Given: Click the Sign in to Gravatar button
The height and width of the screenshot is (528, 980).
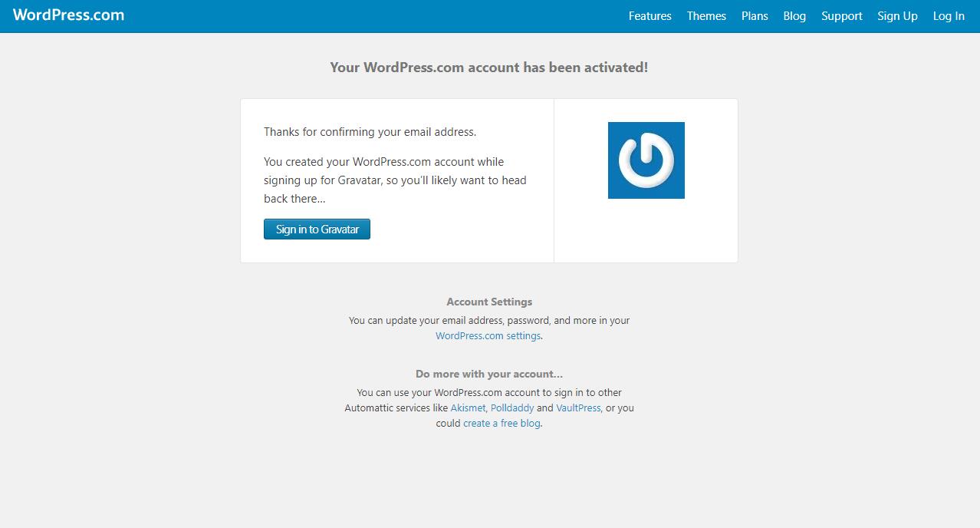Looking at the screenshot, I should pyautogui.click(x=317, y=229).
